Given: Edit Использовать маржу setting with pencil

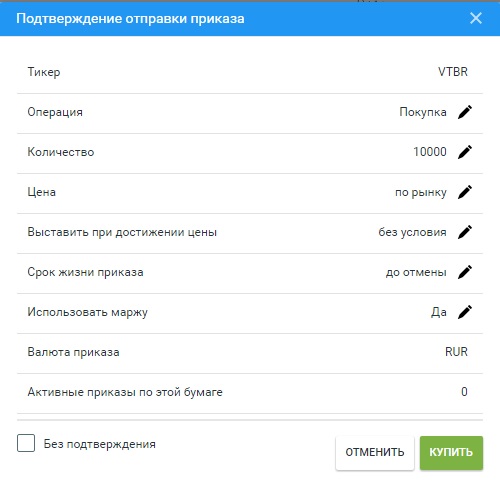Looking at the screenshot, I should coord(465,312).
